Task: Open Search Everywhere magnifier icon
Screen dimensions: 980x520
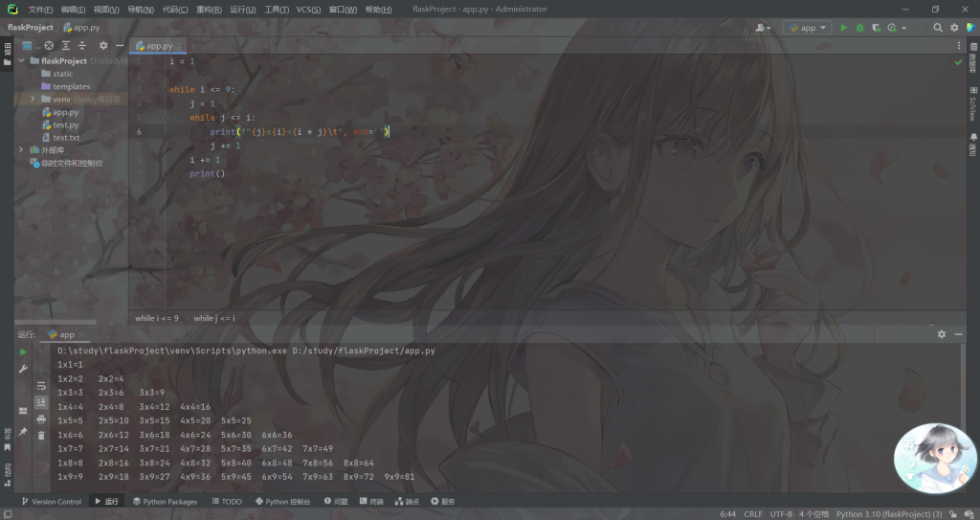Action: pyautogui.click(x=938, y=28)
